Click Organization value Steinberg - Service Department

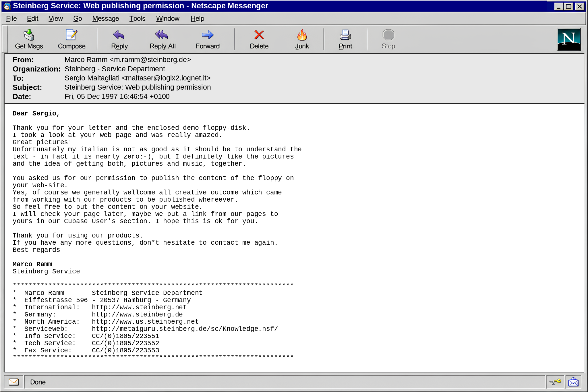point(115,69)
